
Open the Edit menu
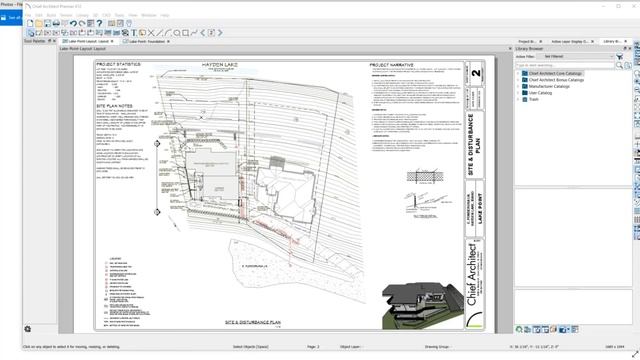point(39,15)
